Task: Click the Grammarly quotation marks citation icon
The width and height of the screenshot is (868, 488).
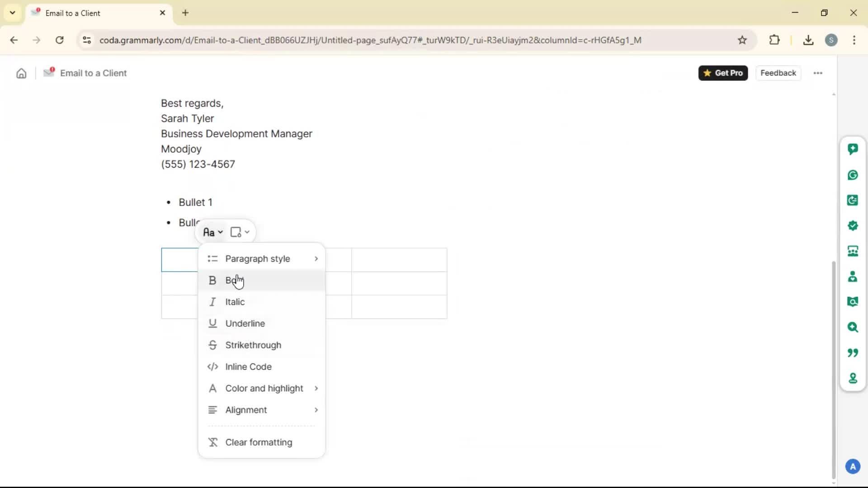Action: 853,352
